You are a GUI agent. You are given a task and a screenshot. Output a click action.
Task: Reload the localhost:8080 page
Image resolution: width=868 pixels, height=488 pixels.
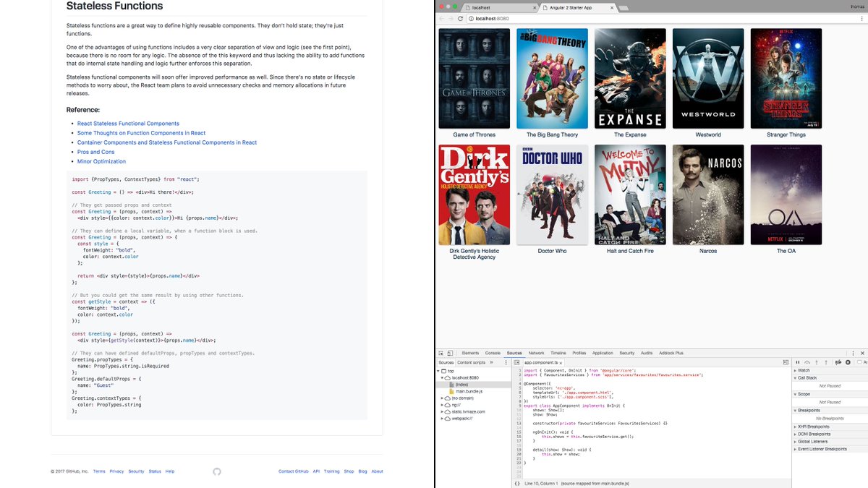(461, 18)
